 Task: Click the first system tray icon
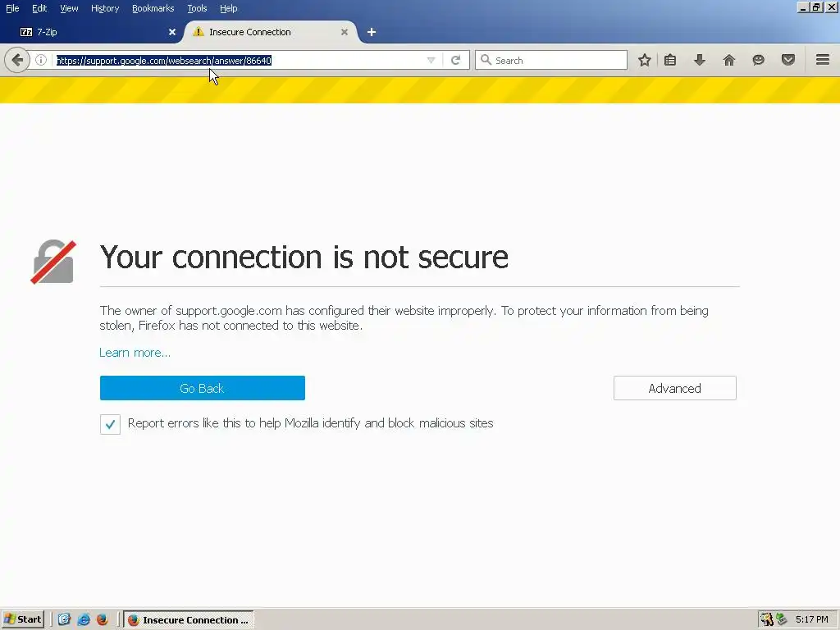pyautogui.click(x=767, y=620)
